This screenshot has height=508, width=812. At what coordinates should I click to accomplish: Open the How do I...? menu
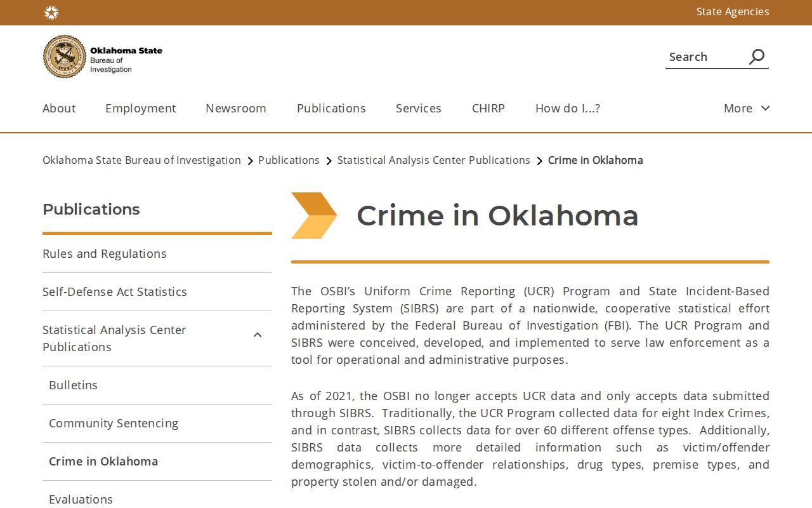[x=568, y=108]
